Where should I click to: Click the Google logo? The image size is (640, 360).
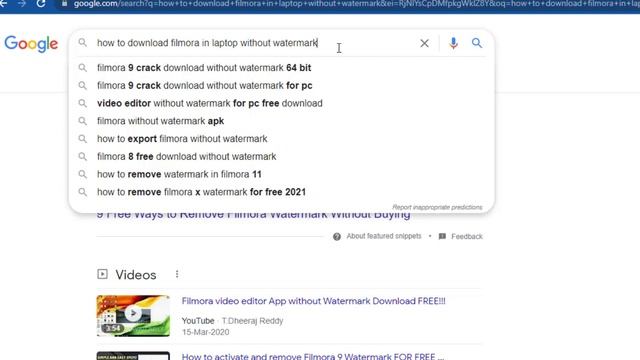click(x=31, y=44)
